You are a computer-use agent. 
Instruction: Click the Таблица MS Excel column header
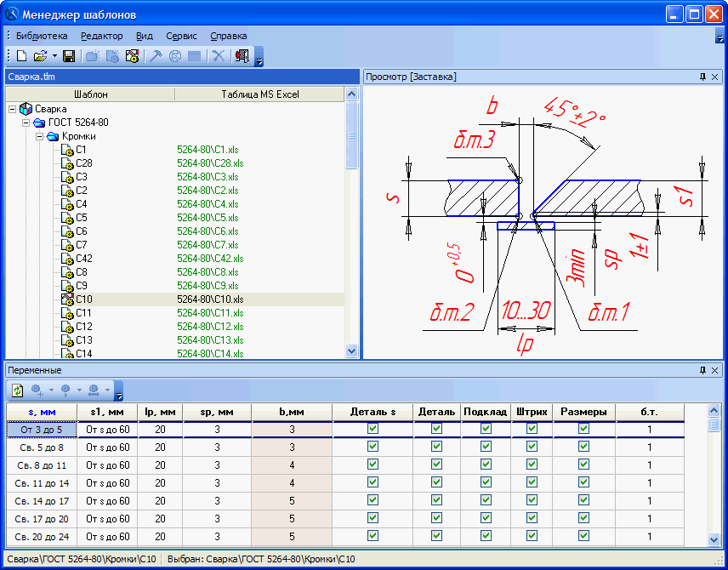(x=259, y=94)
